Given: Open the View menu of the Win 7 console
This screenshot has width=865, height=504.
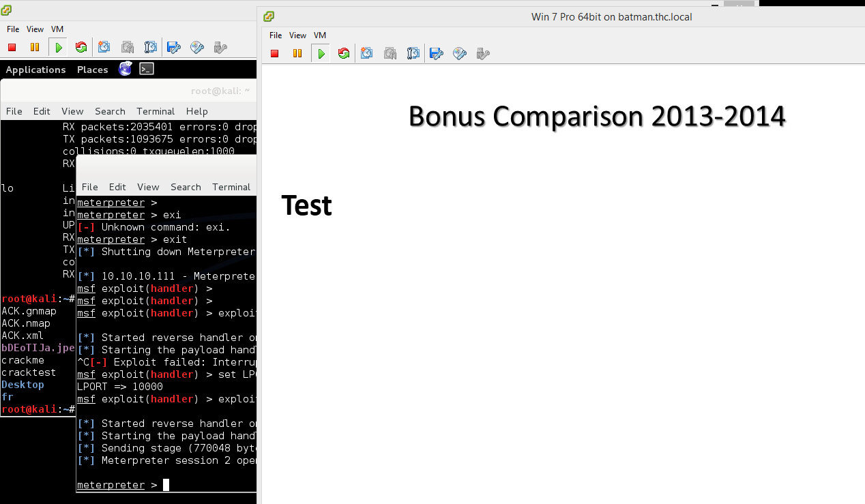Looking at the screenshot, I should point(297,35).
